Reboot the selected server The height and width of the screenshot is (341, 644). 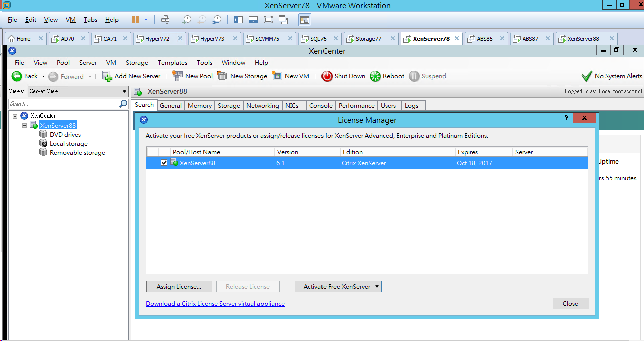point(387,76)
